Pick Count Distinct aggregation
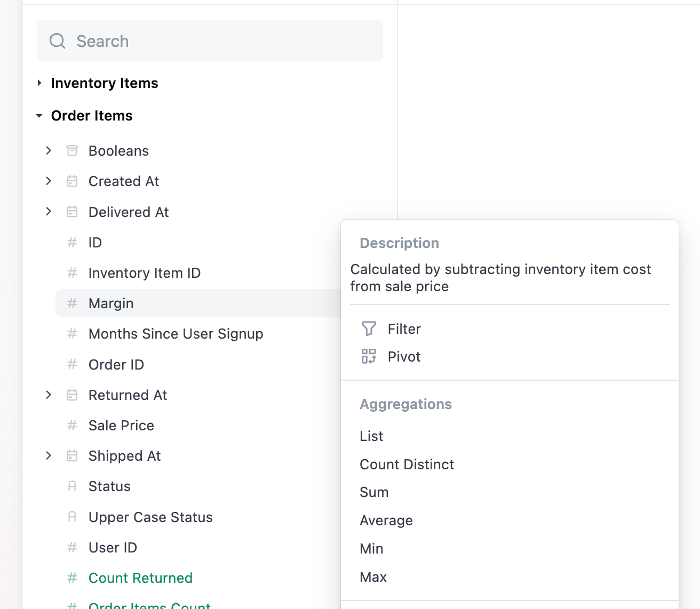700x609 pixels. [x=407, y=464]
